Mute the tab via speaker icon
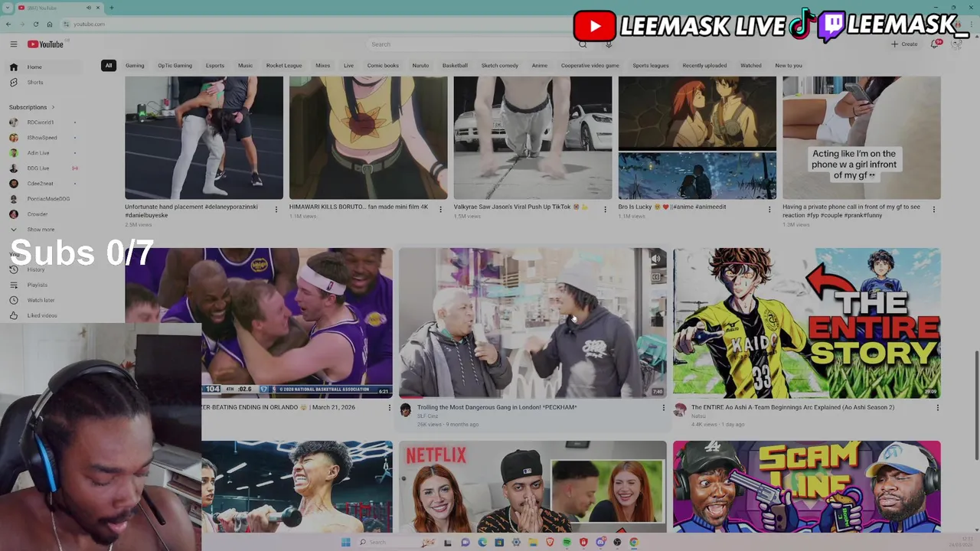The height and width of the screenshot is (551, 980). [88, 8]
